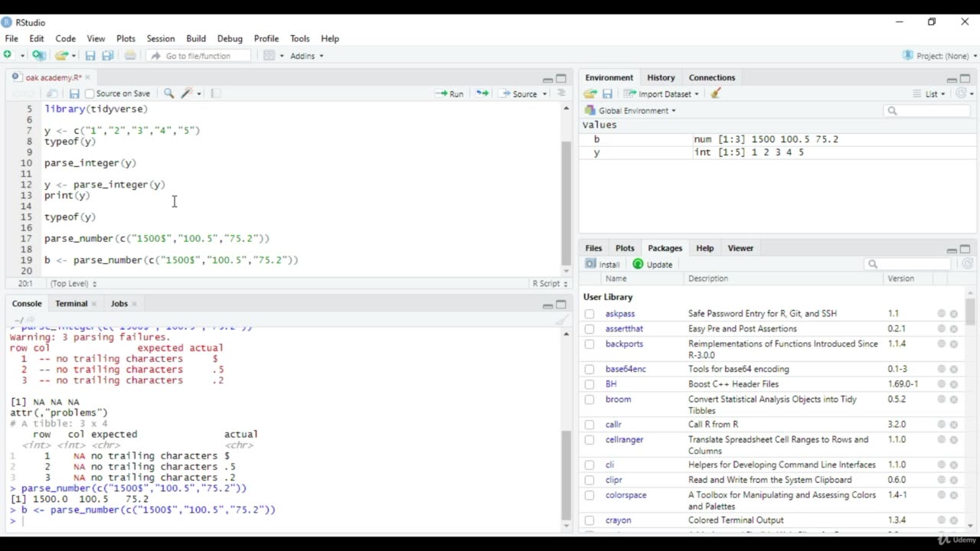Open the R Script file type selector
980x551 pixels.
point(550,283)
